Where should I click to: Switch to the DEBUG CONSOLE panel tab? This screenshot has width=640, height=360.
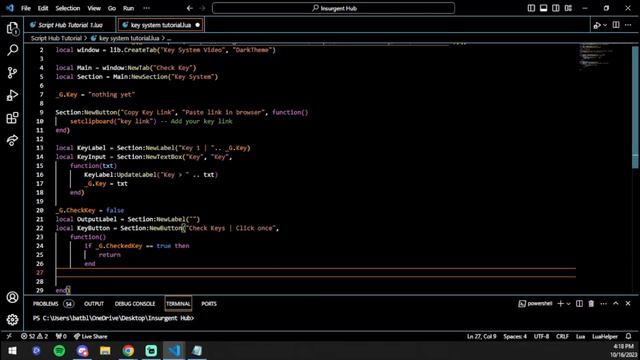[x=135, y=304]
